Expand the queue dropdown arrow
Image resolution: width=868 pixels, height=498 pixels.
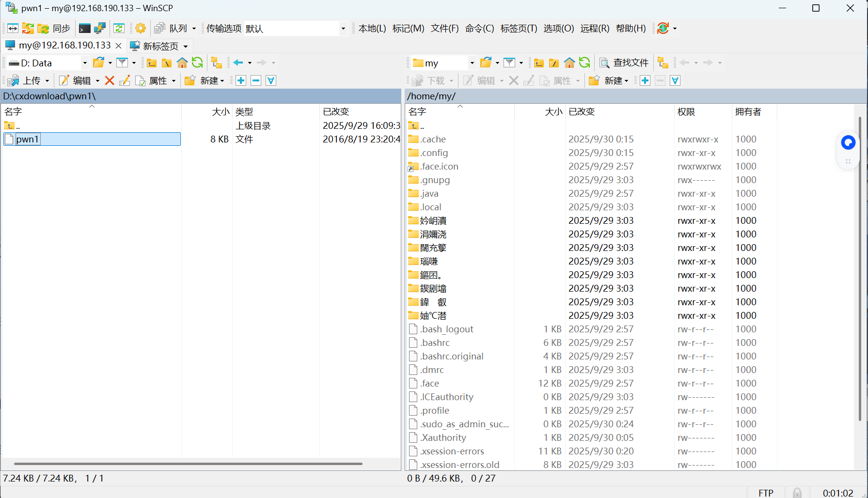point(194,29)
